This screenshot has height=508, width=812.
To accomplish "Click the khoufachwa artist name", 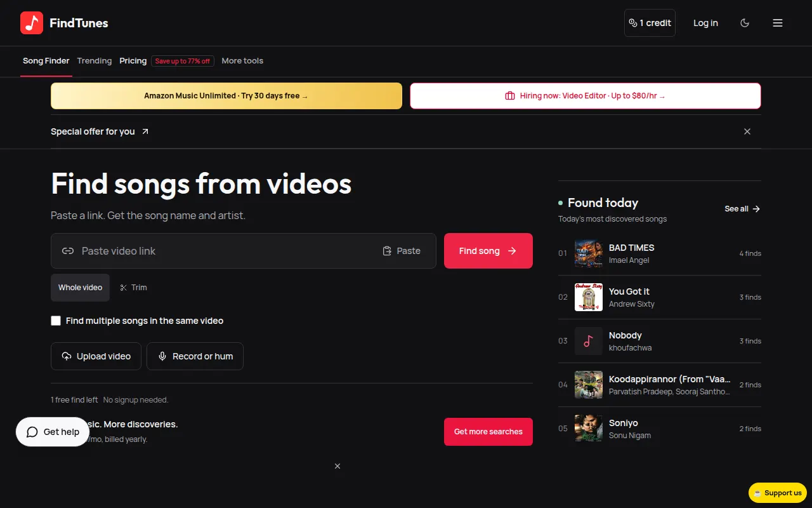I will pyautogui.click(x=631, y=348).
